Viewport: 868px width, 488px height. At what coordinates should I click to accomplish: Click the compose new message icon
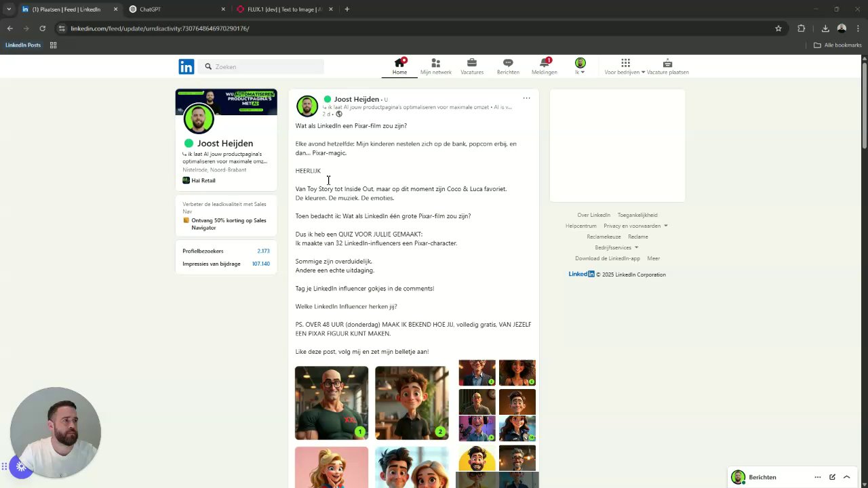[832, 477]
